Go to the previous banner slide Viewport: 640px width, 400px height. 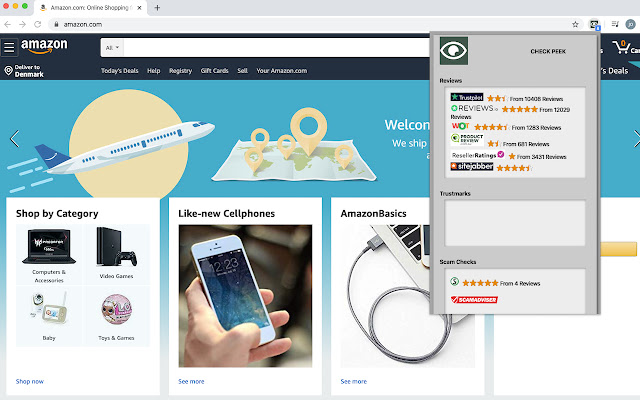tap(14, 139)
